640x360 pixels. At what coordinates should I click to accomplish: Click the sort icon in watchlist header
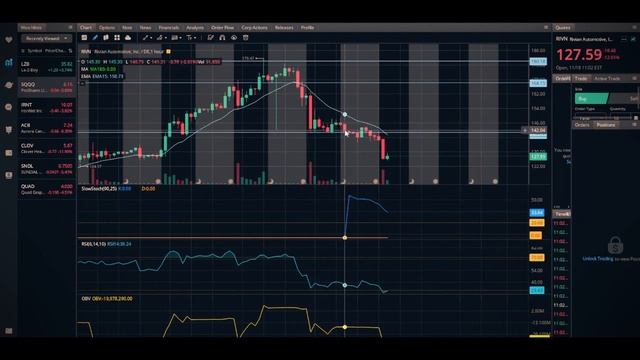click(70, 51)
